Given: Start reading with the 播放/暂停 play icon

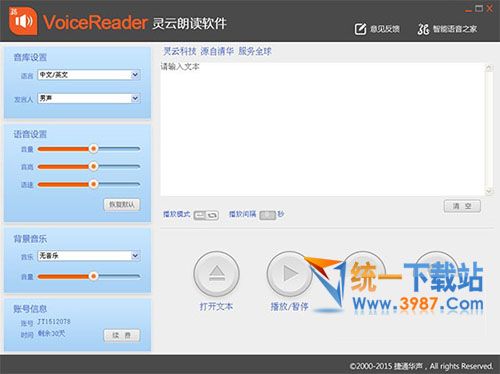Looking at the screenshot, I should 290,274.
